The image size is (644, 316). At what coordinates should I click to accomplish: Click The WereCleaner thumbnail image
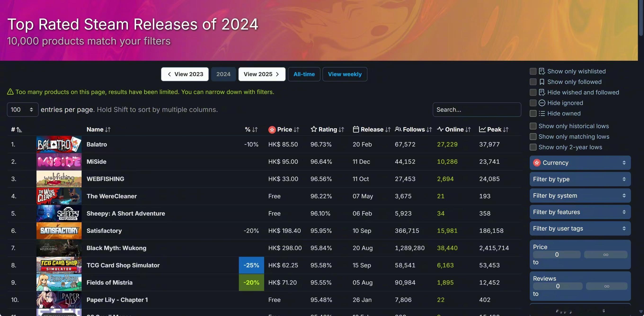(59, 196)
